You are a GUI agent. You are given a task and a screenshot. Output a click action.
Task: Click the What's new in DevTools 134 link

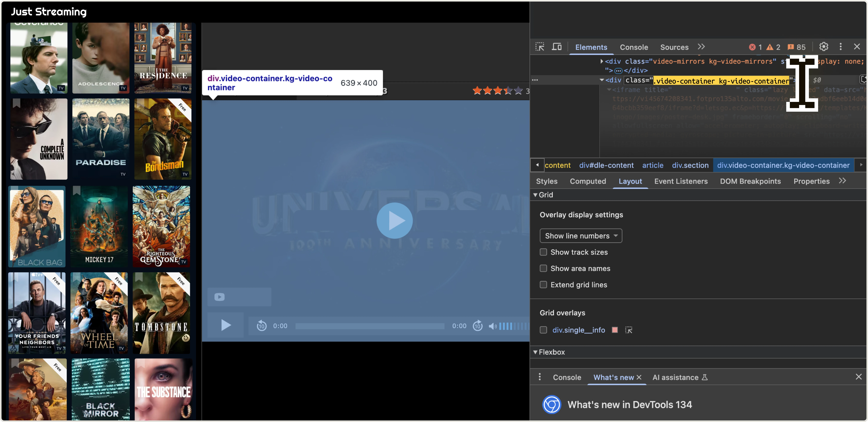(630, 405)
